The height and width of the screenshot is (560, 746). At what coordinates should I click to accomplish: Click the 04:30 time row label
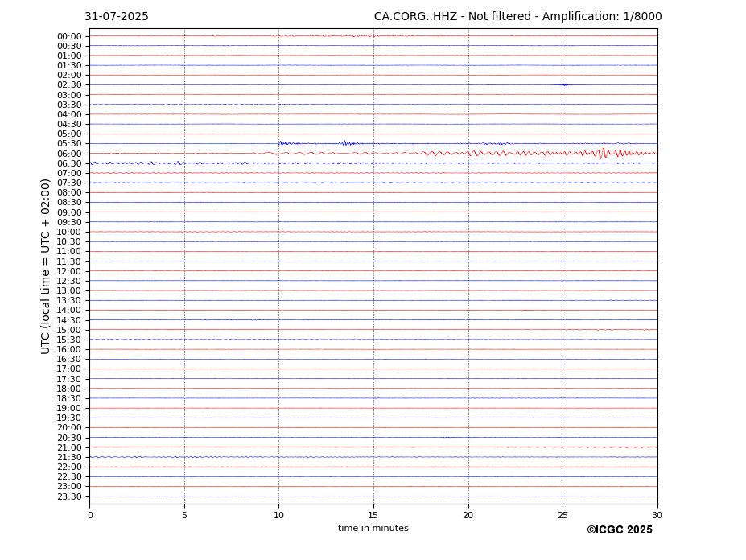pyautogui.click(x=69, y=124)
